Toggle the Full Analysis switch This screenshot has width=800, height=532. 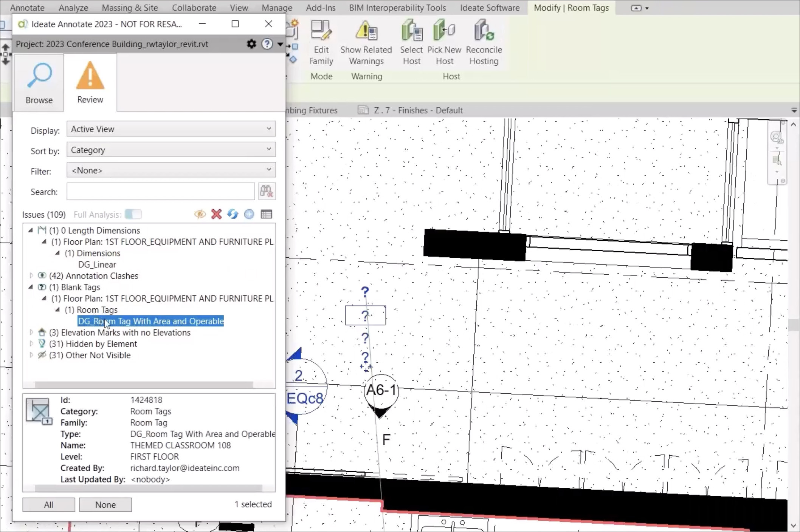click(x=133, y=214)
